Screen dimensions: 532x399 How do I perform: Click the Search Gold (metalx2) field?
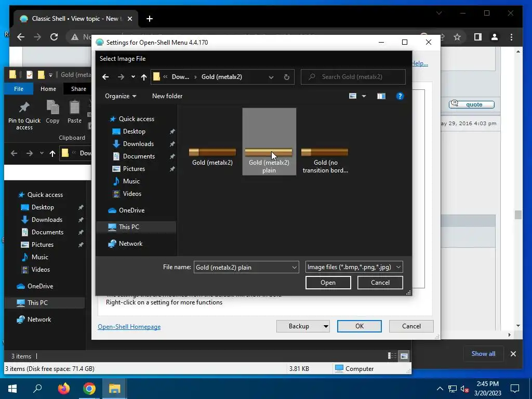click(353, 77)
